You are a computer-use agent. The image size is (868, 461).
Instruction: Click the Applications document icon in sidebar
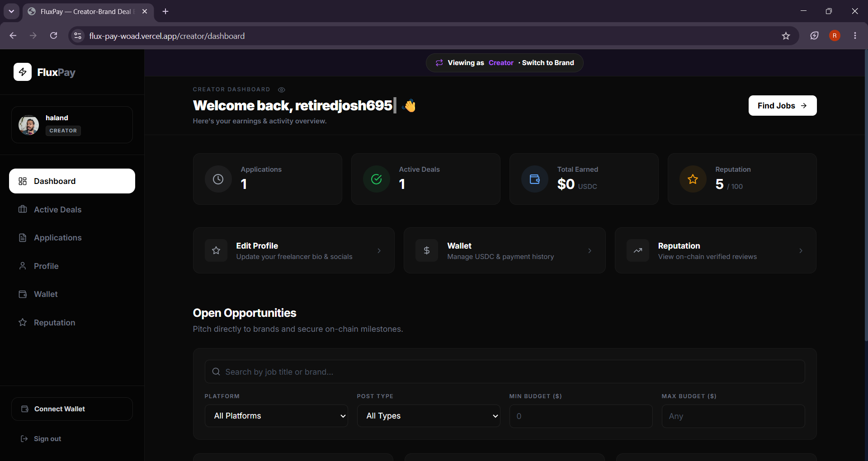[x=23, y=238]
